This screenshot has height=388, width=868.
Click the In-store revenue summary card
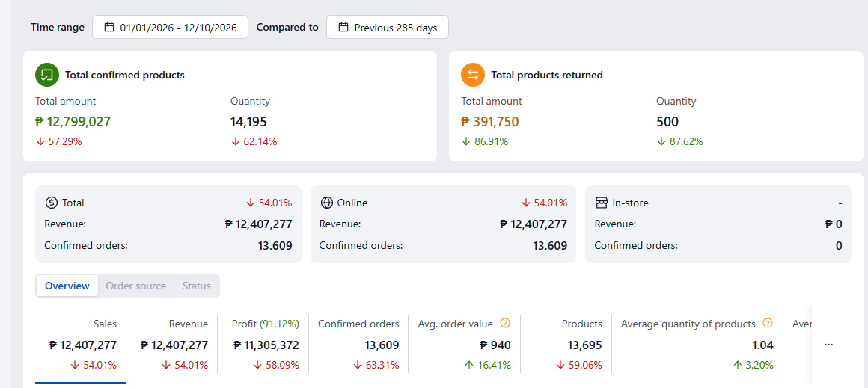[718, 224]
